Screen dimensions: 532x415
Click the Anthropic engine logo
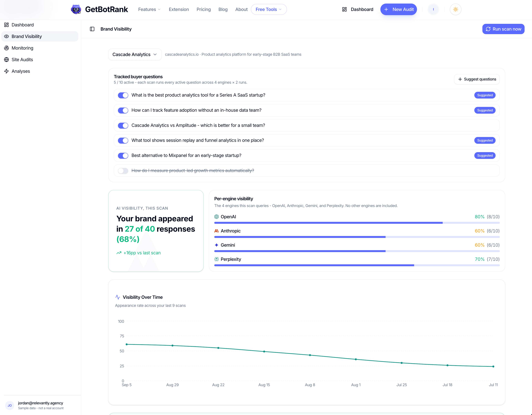pyautogui.click(x=216, y=231)
